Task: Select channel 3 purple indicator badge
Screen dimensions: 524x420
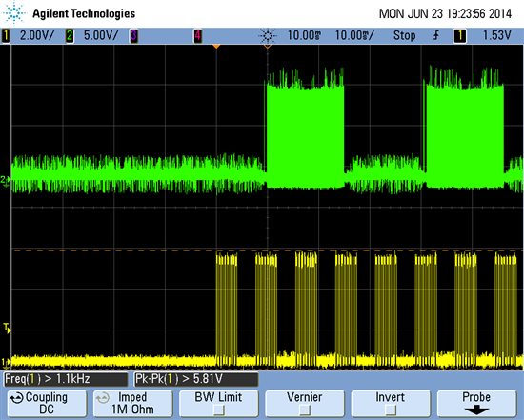Action: [133, 36]
